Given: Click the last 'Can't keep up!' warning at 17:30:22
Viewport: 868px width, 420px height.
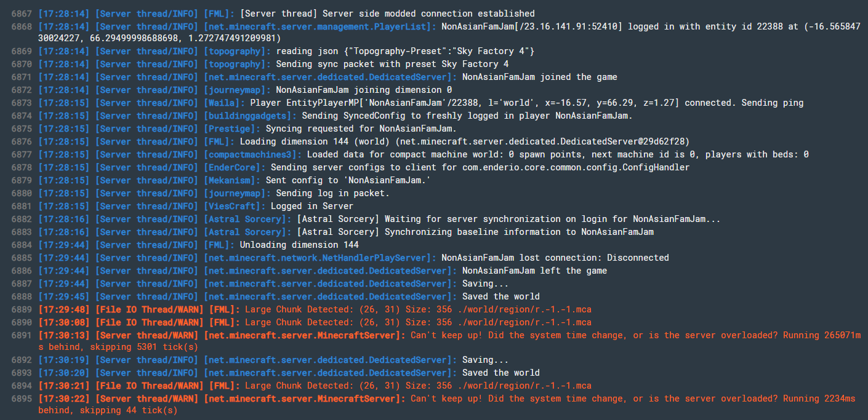Looking at the screenshot, I should (x=447, y=405).
